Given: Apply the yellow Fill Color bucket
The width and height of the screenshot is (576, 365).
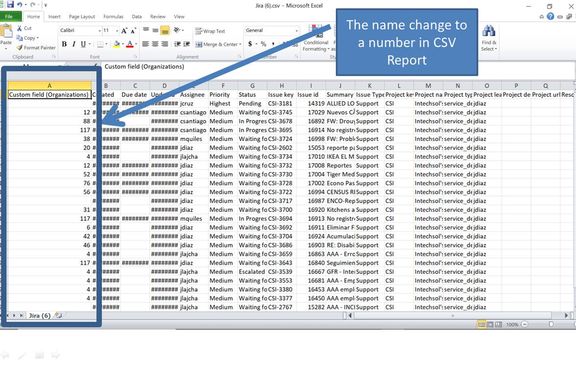Looking at the screenshot, I should coord(116,44).
